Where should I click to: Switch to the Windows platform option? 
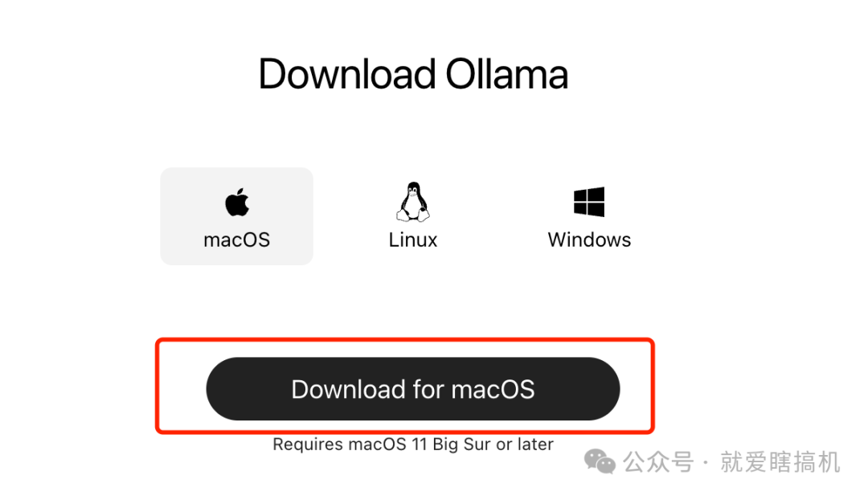pyautogui.click(x=589, y=216)
